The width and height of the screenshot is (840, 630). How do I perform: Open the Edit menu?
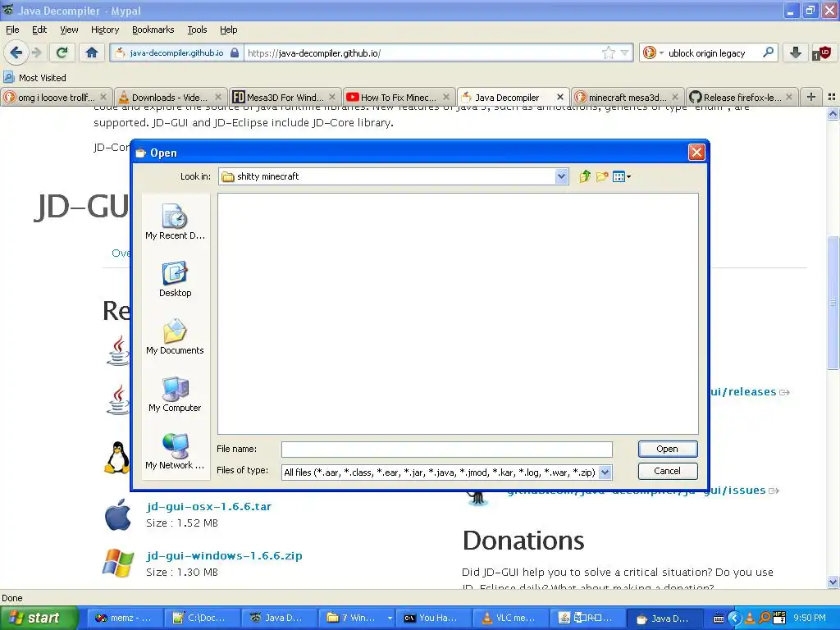click(39, 30)
